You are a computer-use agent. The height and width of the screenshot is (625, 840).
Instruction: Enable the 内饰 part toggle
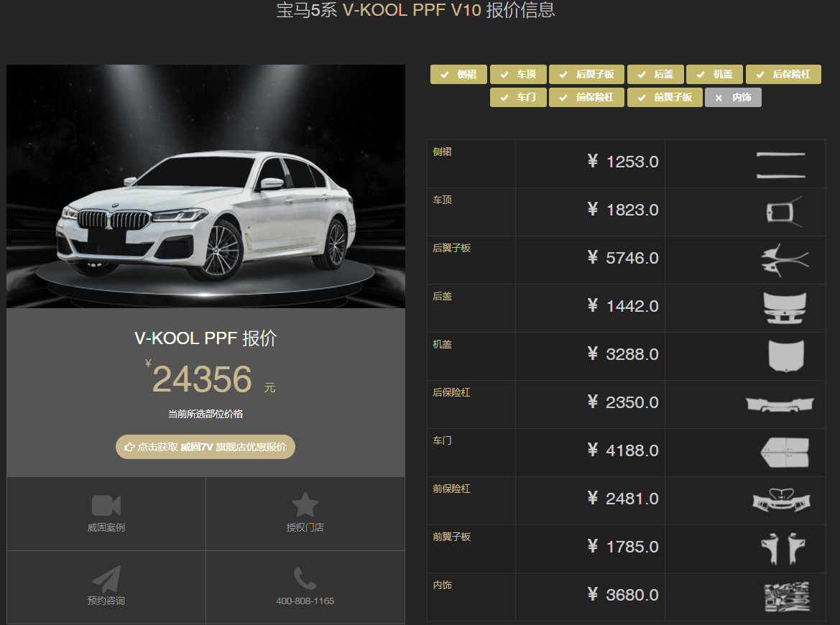tap(733, 98)
